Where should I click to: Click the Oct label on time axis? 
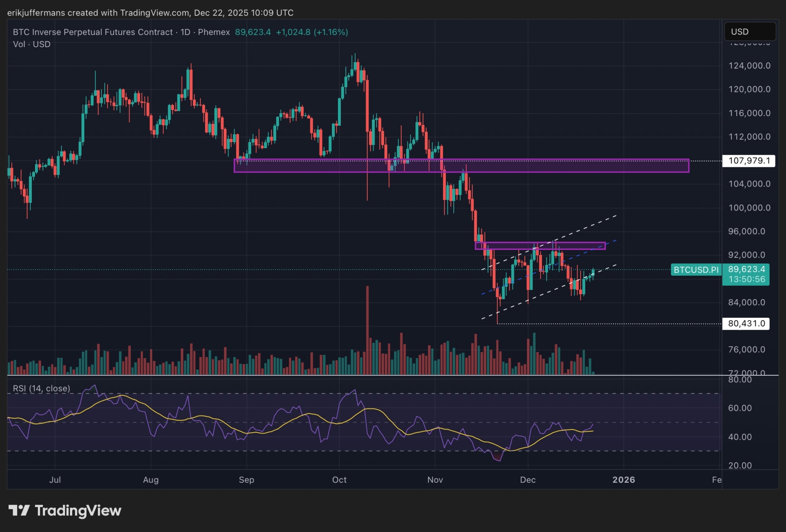[x=339, y=479]
